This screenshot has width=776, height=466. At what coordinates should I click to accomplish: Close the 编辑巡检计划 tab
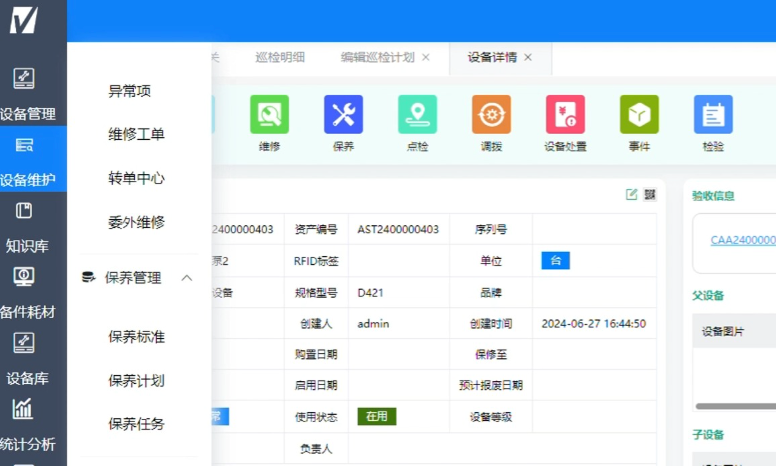[426, 58]
